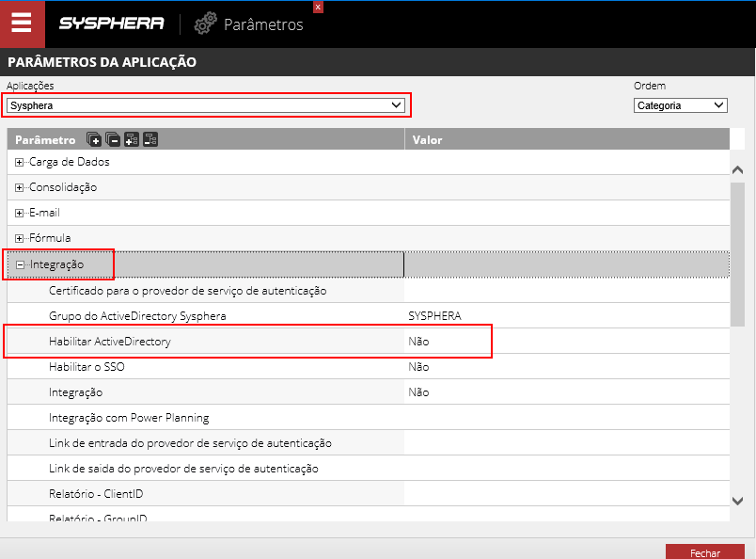Click the collapse tree branch icon

[150, 139]
